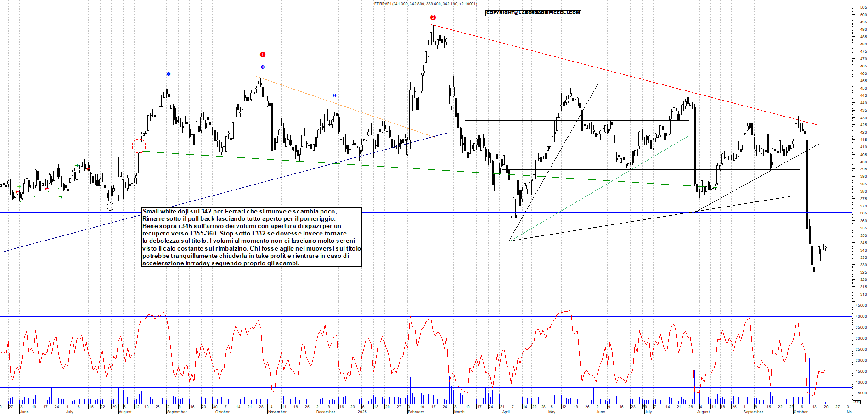Click the 45000 level on the volume scale
868x414 pixels.
861,305
